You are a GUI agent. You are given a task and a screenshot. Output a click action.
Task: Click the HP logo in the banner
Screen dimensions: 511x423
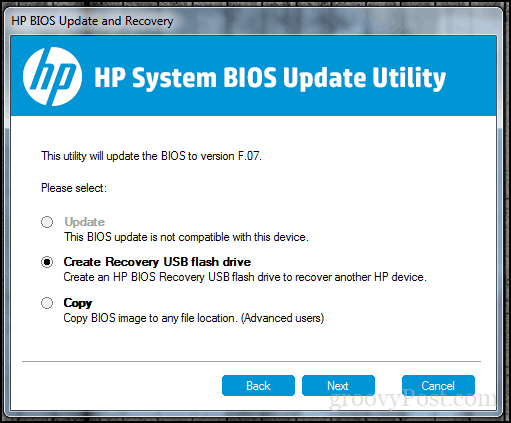[52, 77]
